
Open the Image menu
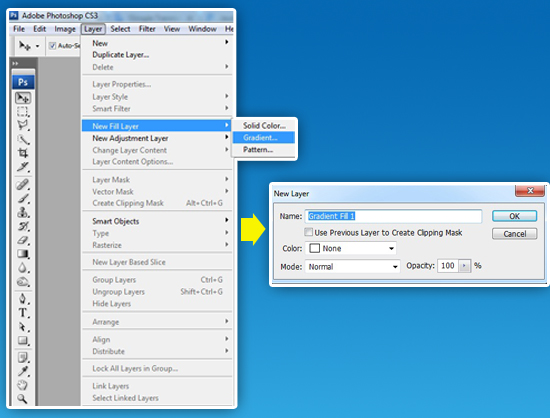click(65, 29)
